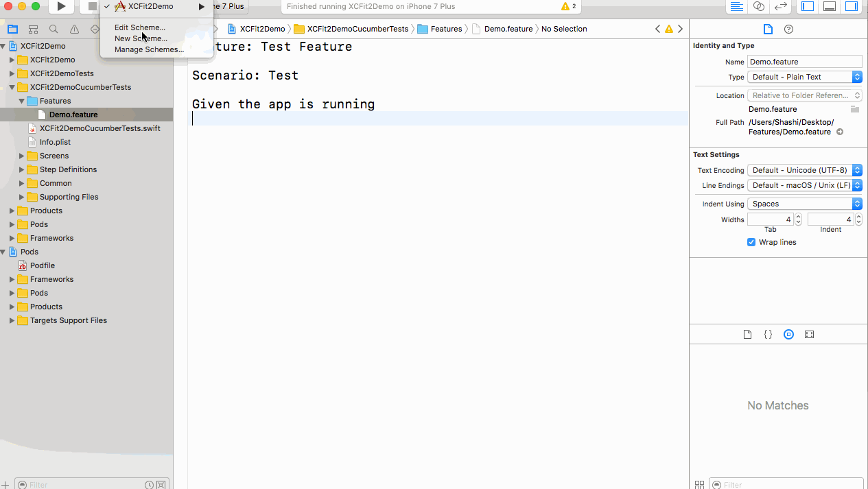Hide the Navigator pane
The height and width of the screenshot is (489, 868).
pyautogui.click(x=808, y=7)
